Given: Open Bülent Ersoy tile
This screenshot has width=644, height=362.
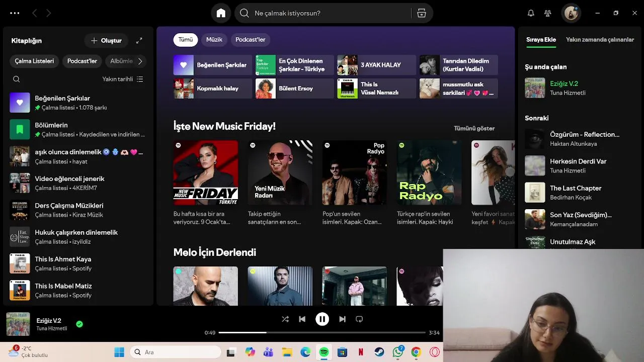Looking at the screenshot, I should coord(295,88).
